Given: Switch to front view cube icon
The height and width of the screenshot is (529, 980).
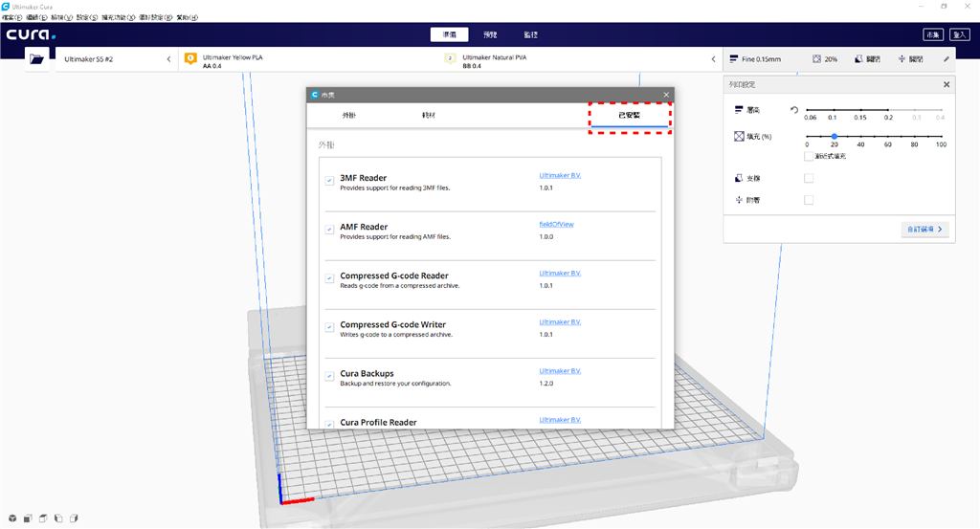Looking at the screenshot, I should [28, 518].
